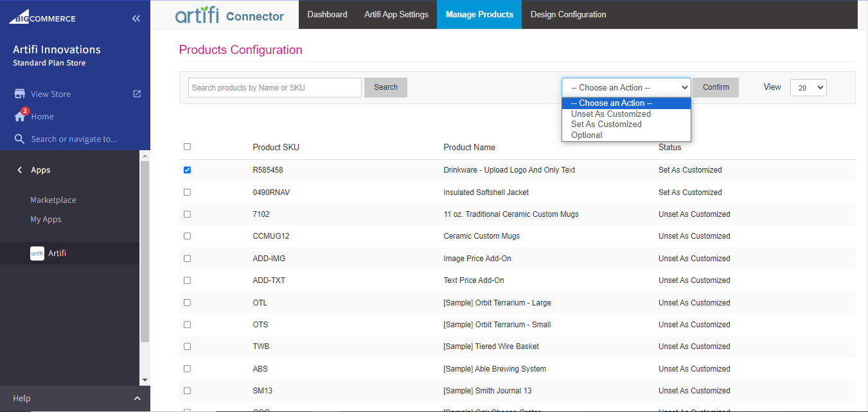Screen dimensions: 868x412
Task: Click the Artifi Connector logo
Action: coord(229,14)
